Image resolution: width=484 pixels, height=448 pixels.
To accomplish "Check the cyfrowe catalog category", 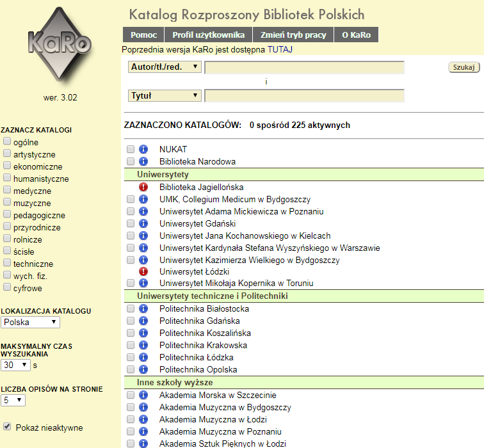I will click(7, 287).
